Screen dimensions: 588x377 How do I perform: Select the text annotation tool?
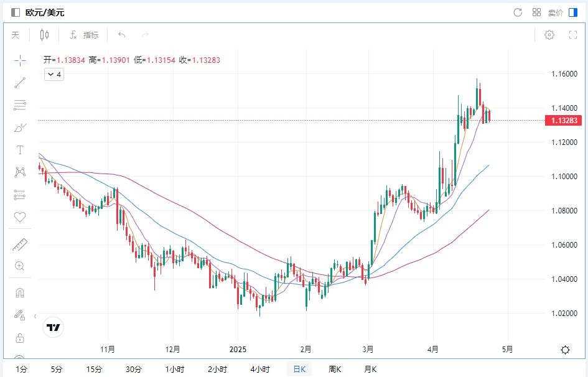(x=20, y=150)
